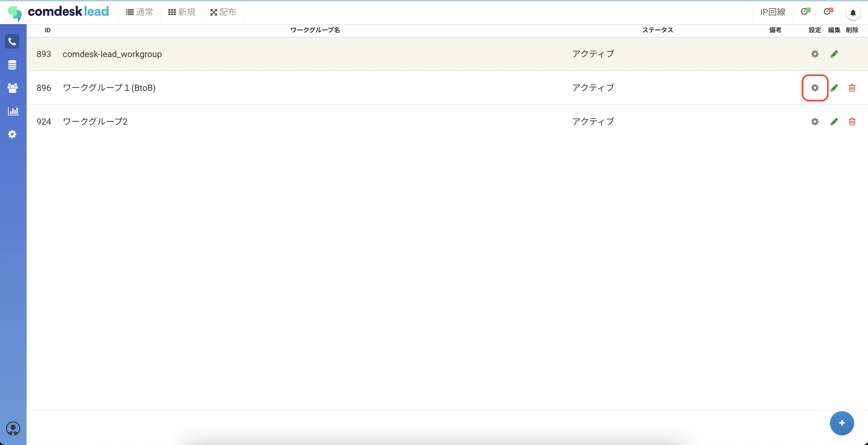Click ID 893 cell
Viewport: 868px width, 445px height.
coord(44,54)
